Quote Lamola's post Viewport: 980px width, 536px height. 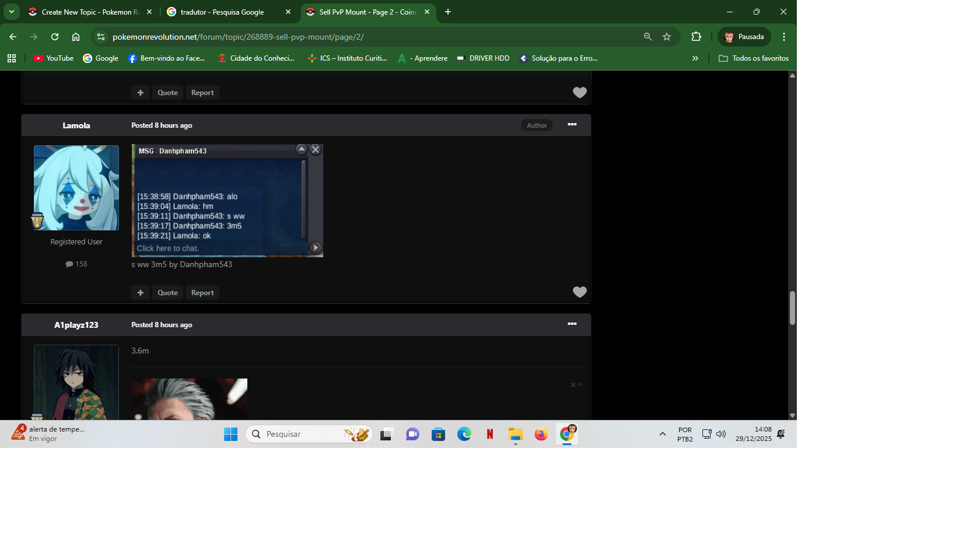coord(167,293)
